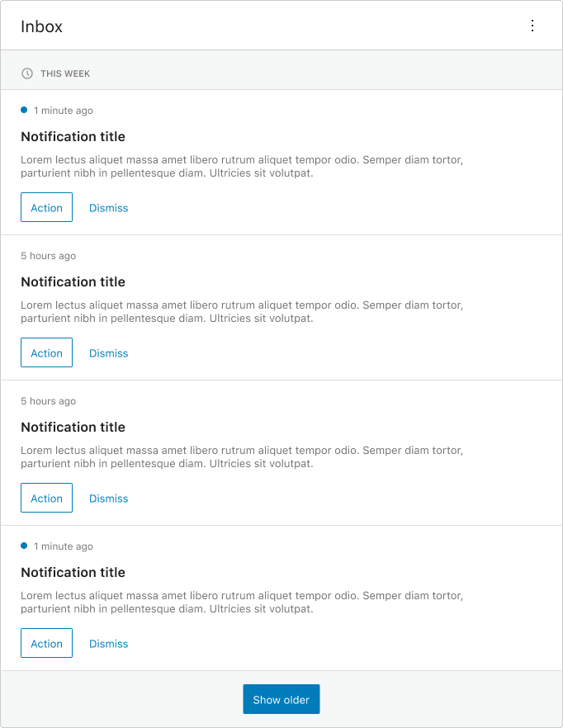The width and height of the screenshot is (563, 728).
Task: Click Action on the fourth notification
Action: [x=46, y=643]
